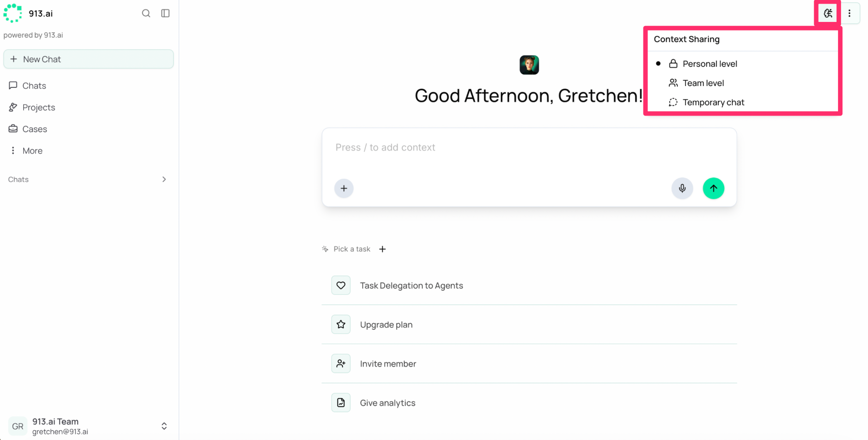Viewport: 868px width, 440px height.
Task: Collapse sidebar with the panel toggle icon
Action: (x=165, y=13)
